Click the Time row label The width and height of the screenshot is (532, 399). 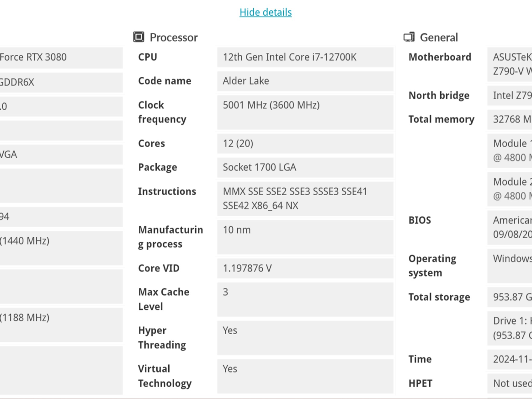(x=420, y=359)
